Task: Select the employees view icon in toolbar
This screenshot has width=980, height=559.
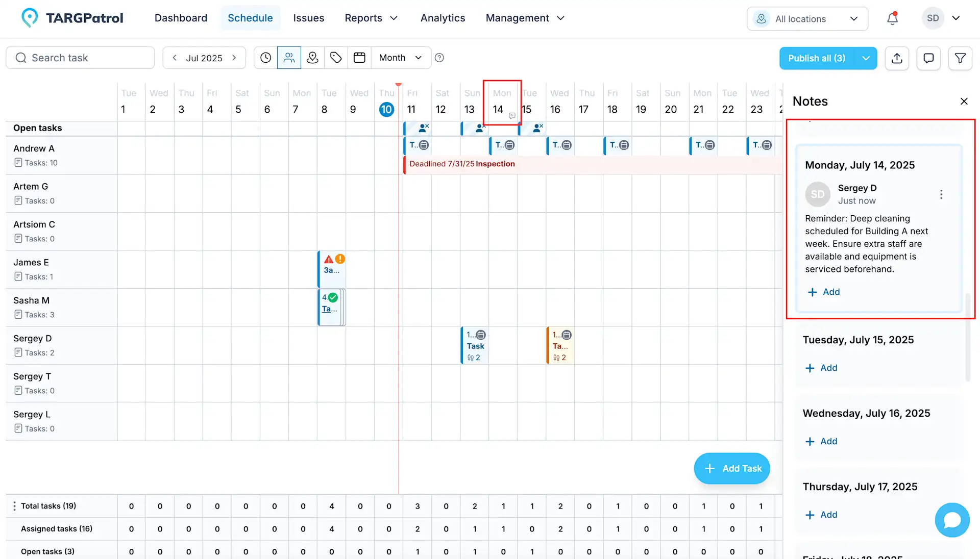Action: [x=289, y=58]
